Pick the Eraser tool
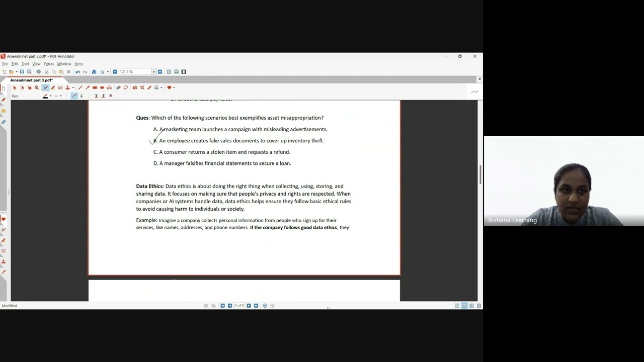644x362 pixels. pos(118,87)
